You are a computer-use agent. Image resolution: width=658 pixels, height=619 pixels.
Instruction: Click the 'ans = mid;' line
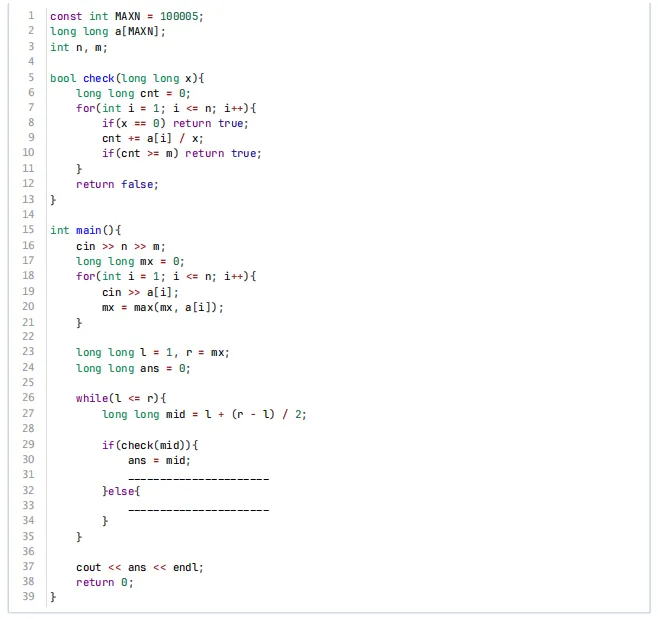pos(159,460)
